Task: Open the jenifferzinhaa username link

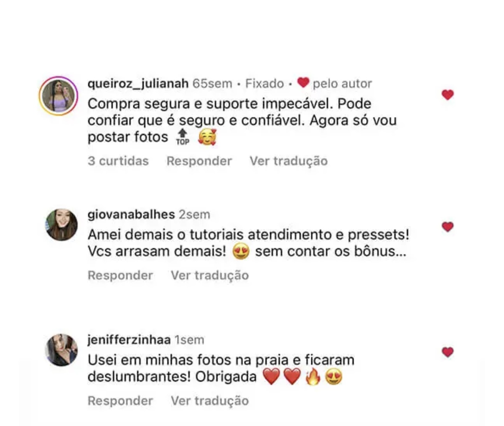Action: pos(129,339)
